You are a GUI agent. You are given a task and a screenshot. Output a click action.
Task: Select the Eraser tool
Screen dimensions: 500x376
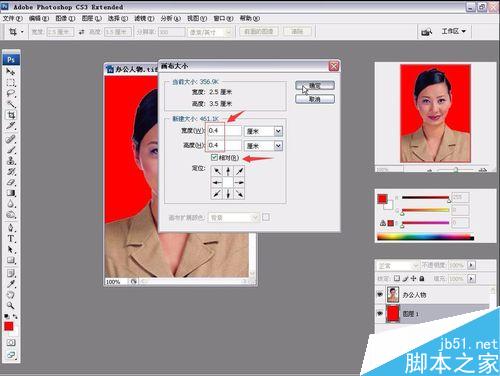[11, 182]
